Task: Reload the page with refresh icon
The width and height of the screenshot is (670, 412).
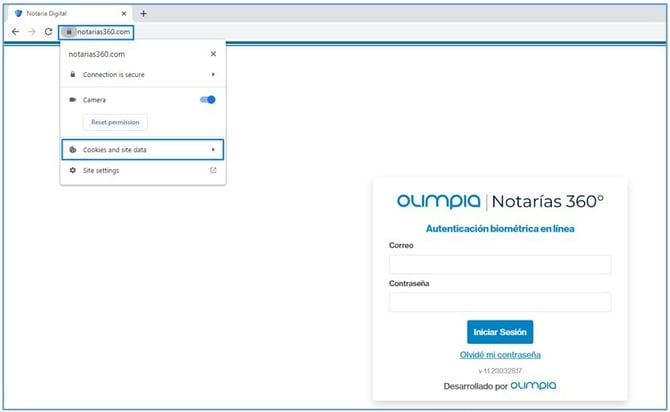Action: 48,32
